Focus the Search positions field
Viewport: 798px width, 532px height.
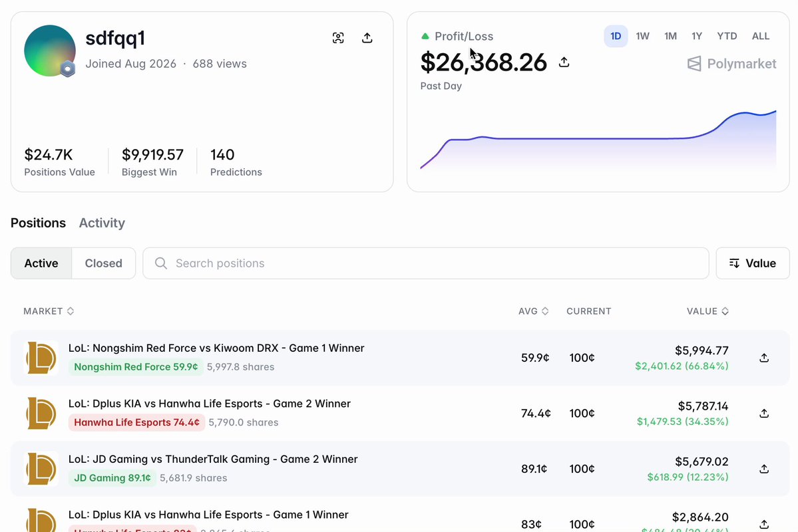[425, 263]
